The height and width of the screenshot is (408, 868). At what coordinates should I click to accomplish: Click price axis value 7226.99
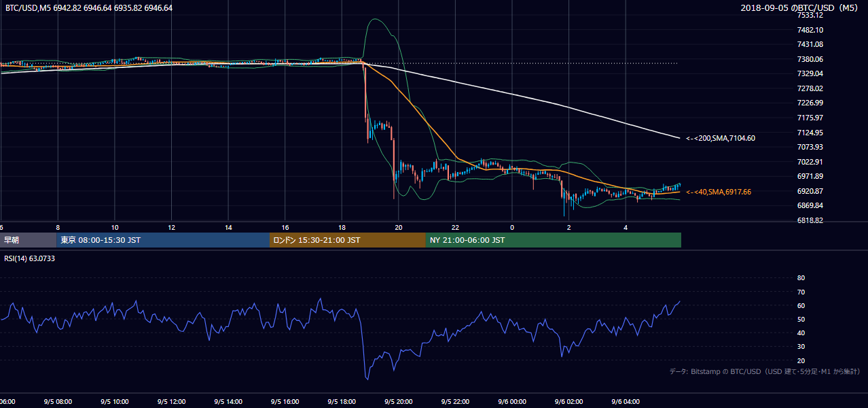click(810, 103)
